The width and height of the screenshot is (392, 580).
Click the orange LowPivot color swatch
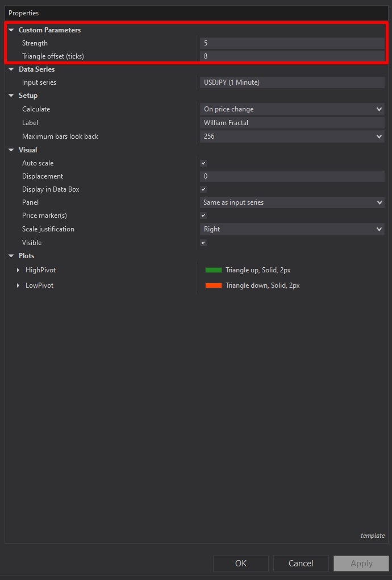click(x=213, y=285)
